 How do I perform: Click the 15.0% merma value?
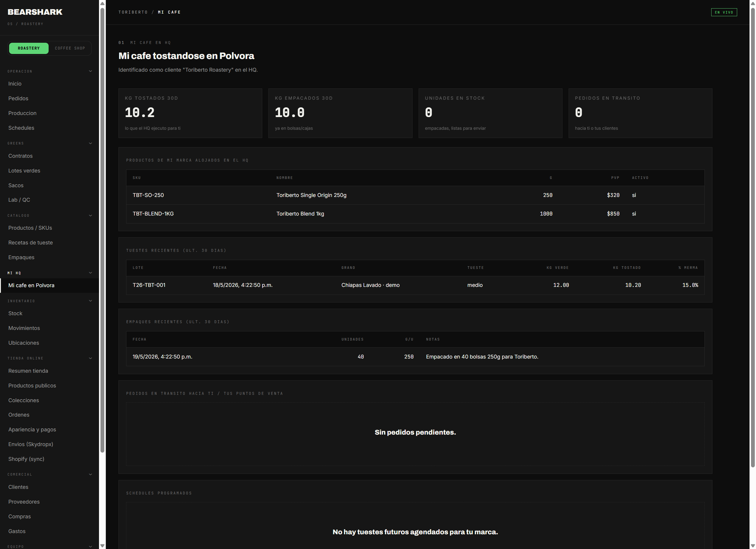point(690,285)
